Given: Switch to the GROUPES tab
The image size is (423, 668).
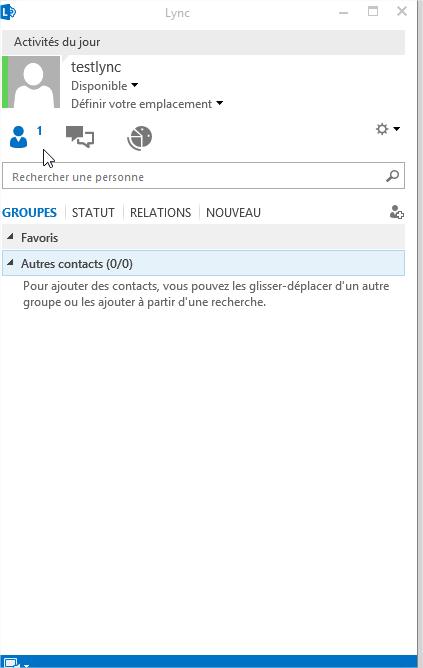Looking at the screenshot, I should pos(29,212).
